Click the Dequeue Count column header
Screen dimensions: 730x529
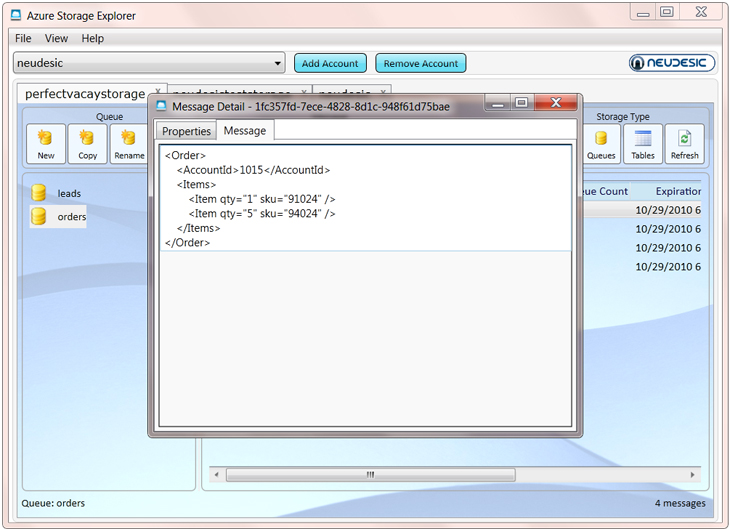click(604, 191)
